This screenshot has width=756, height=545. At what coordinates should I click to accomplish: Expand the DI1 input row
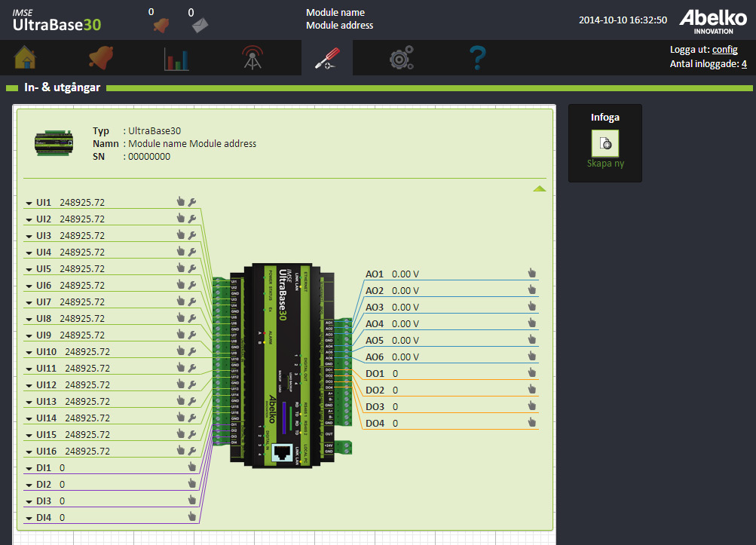tap(29, 469)
